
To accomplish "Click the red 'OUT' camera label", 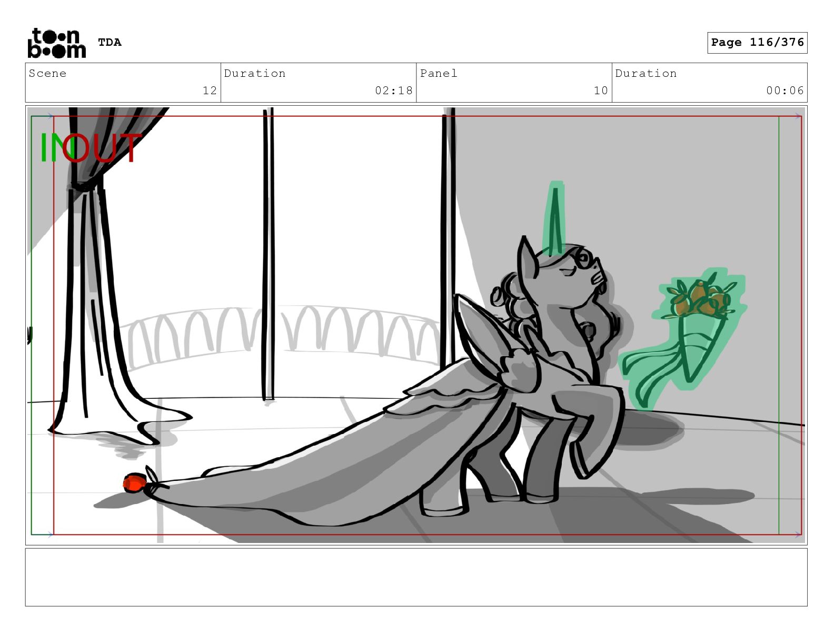I will tap(103, 147).
